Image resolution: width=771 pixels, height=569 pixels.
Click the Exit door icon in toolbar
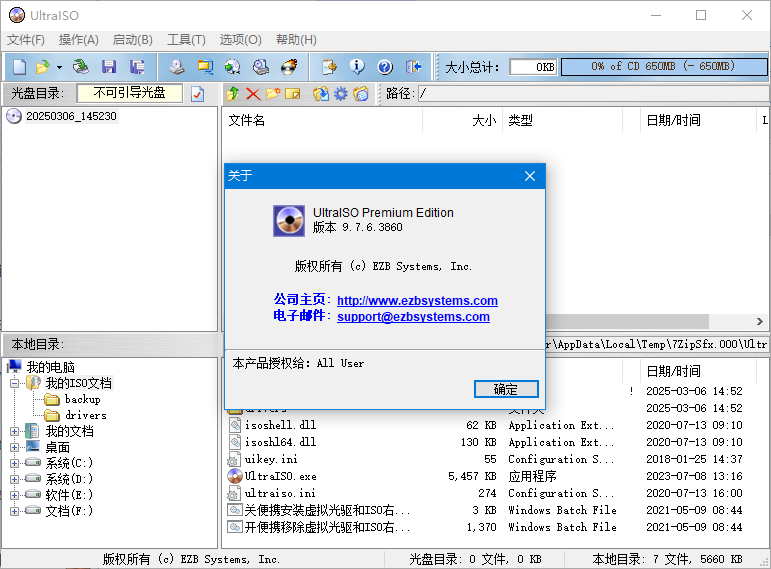(x=414, y=66)
